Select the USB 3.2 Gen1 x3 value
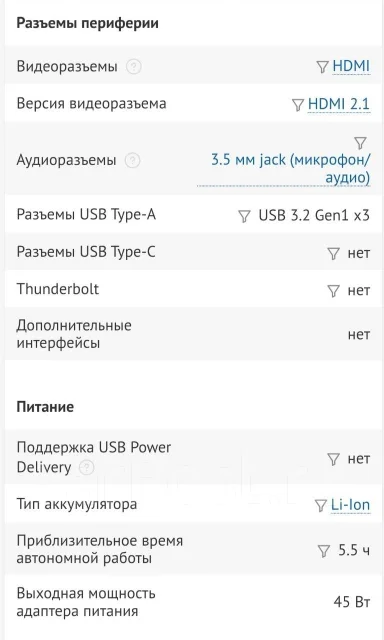This screenshot has width=384, height=640. coord(314,215)
